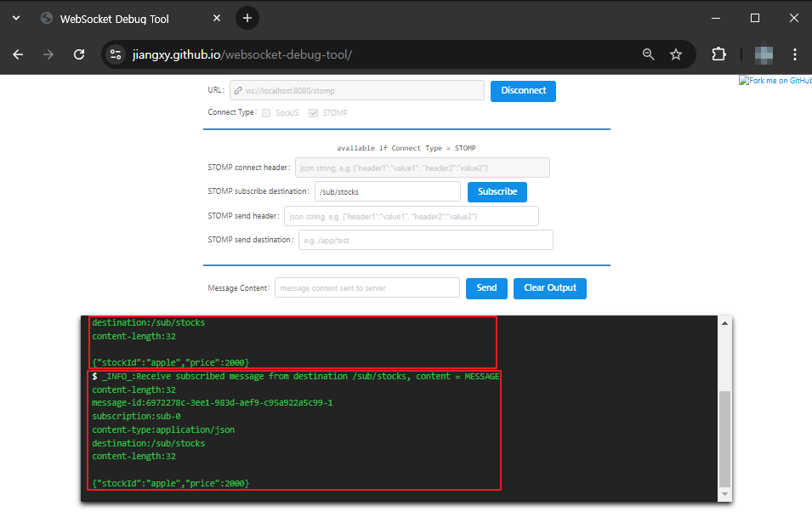This screenshot has height=523, width=812.
Task: Select the WebSocket Debug Tool tab
Action: [x=129, y=19]
